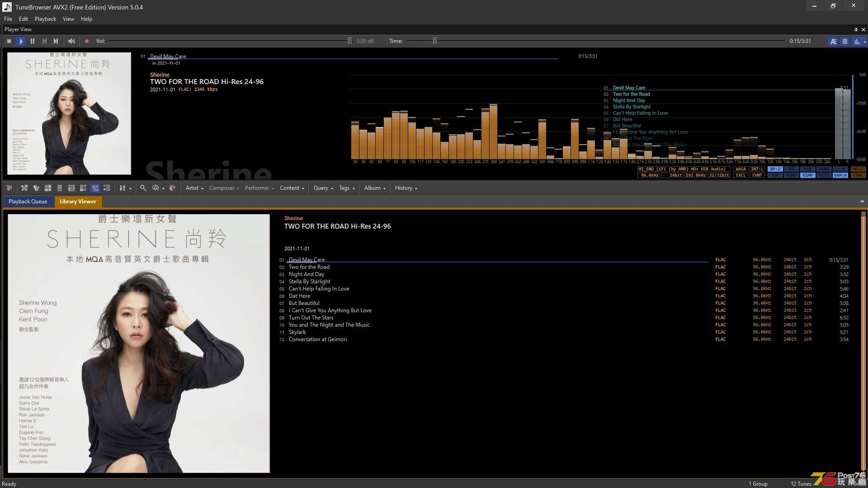Open the Query dropdown
Image resolution: width=868 pixels, height=488 pixels.
click(323, 188)
